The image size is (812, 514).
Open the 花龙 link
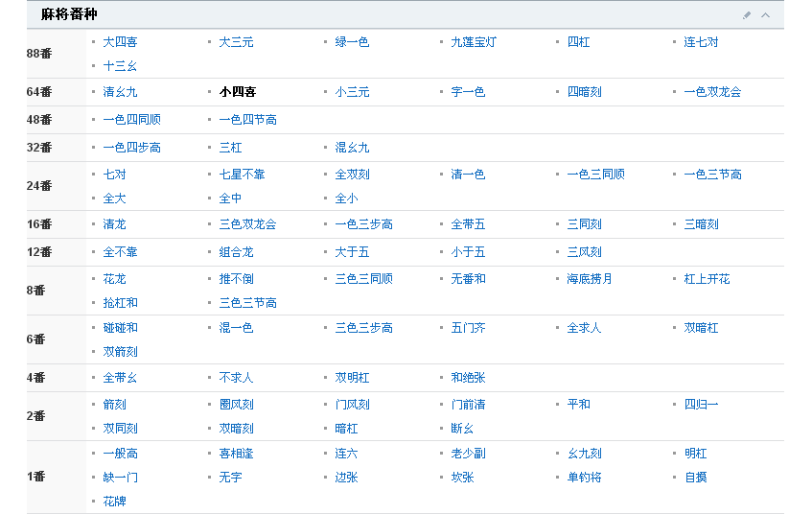(x=114, y=279)
